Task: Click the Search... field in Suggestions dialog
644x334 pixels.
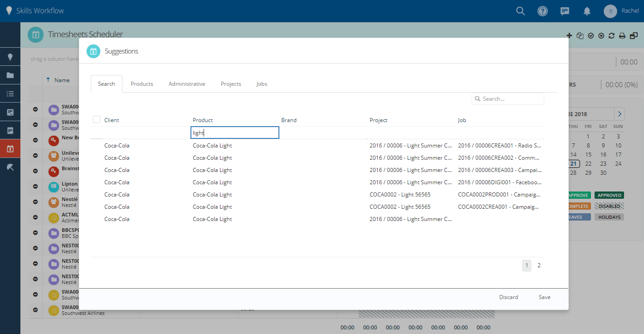Action: click(508, 98)
